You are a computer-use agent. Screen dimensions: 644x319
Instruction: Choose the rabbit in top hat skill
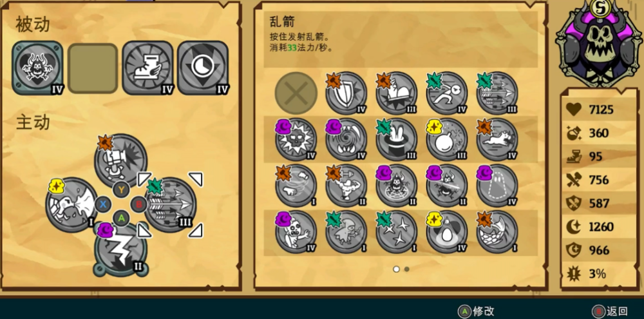tap(396, 140)
